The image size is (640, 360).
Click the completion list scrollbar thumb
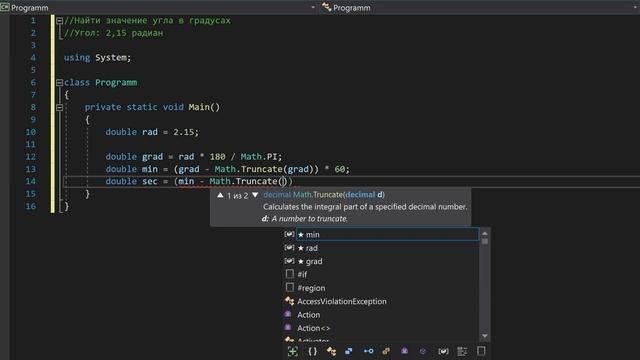tap(484, 241)
